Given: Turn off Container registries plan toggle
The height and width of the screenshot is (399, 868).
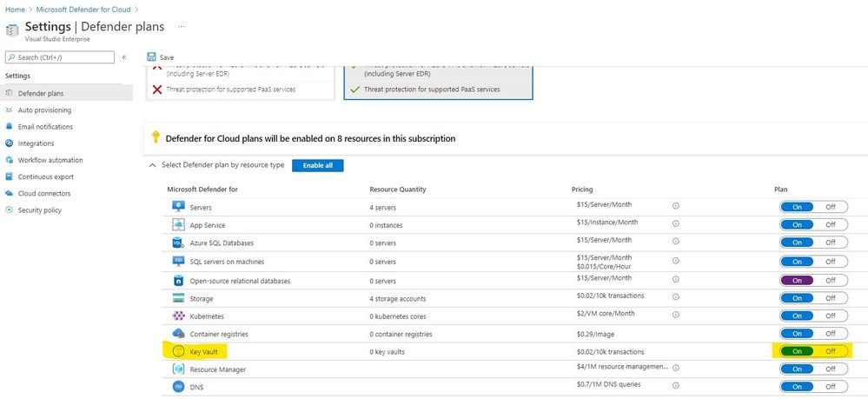Looking at the screenshot, I should [x=831, y=334].
